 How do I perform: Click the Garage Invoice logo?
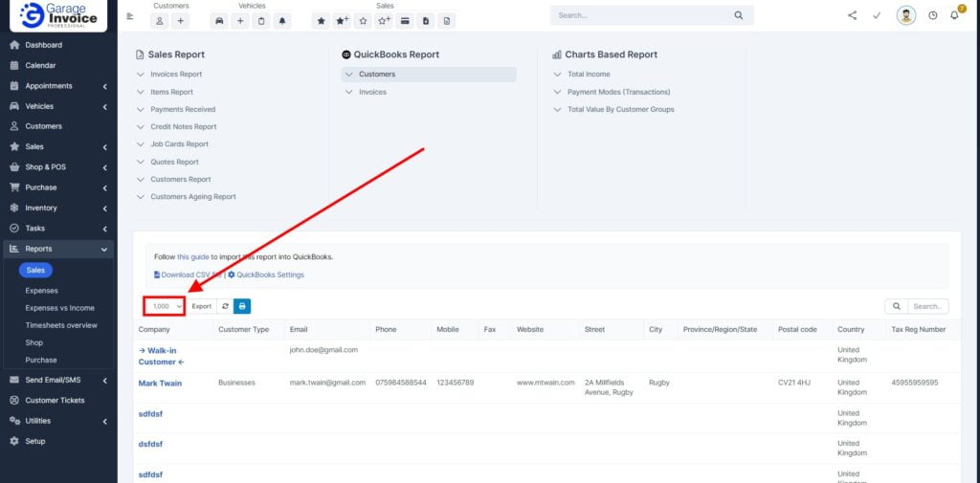58,15
